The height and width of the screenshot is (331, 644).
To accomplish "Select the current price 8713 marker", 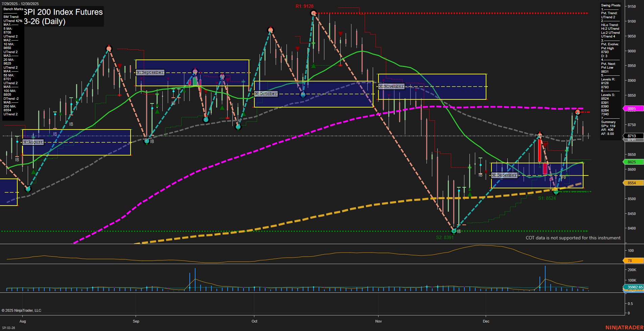I will tap(632, 136).
